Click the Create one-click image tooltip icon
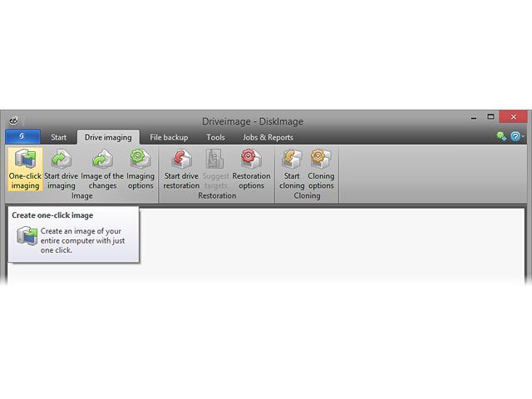Image resolution: width=532 pixels, height=399 pixels. (27, 235)
